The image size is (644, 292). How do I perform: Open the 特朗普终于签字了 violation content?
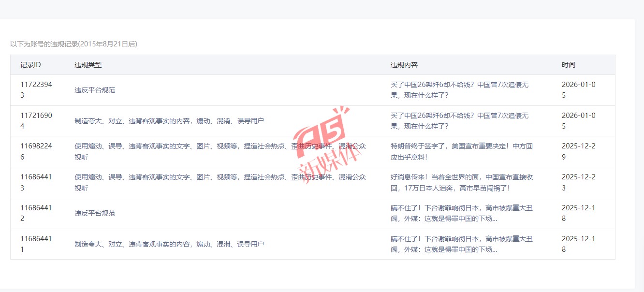pos(461,152)
